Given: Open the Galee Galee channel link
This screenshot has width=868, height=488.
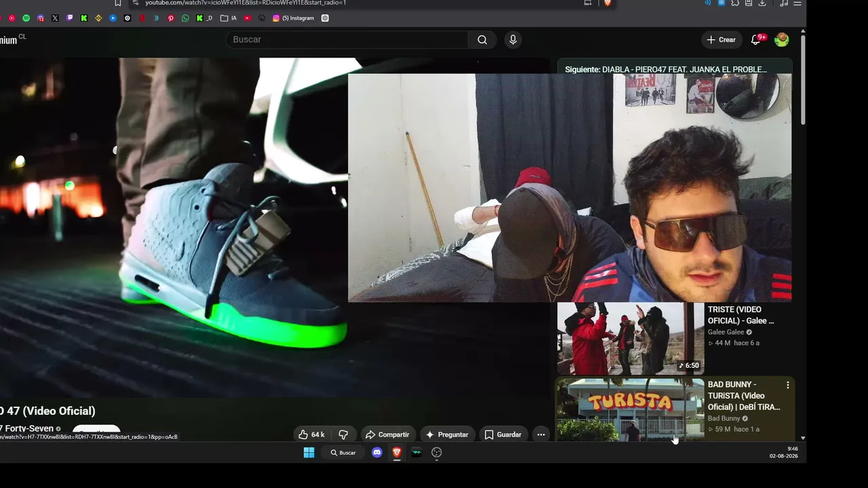Looking at the screenshot, I should (x=726, y=332).
